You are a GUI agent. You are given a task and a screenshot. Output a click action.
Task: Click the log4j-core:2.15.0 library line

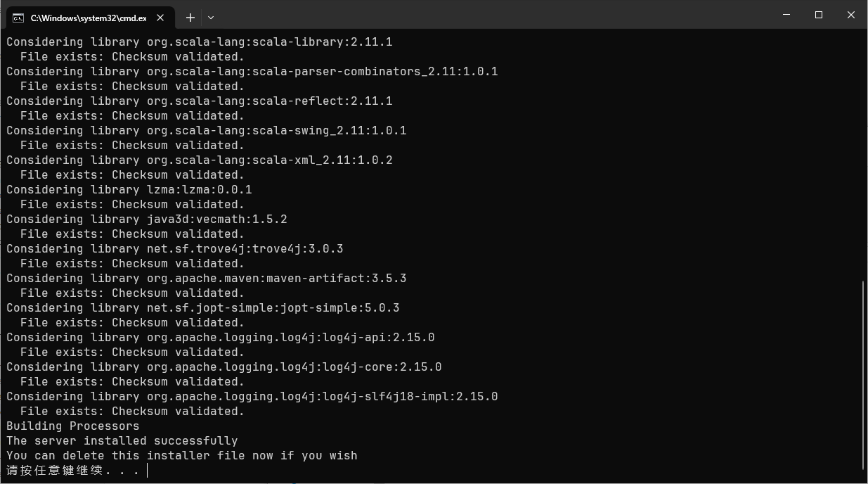point(224,367)
